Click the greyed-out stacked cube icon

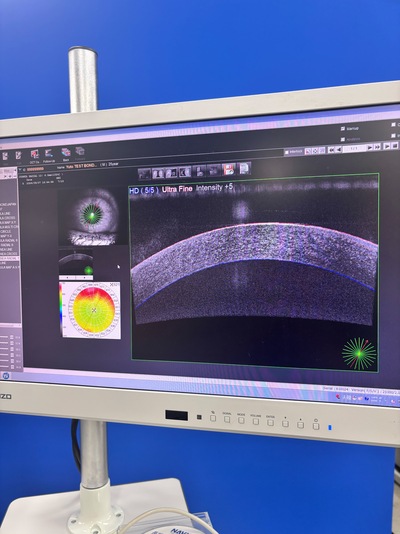[x=80, y=151]
